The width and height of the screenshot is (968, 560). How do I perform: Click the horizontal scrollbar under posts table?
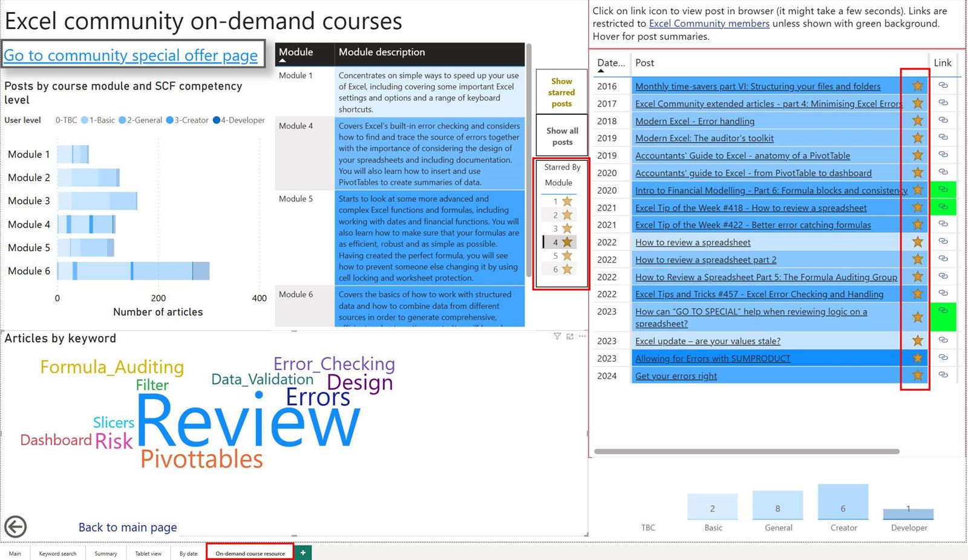tap(746, 451)
